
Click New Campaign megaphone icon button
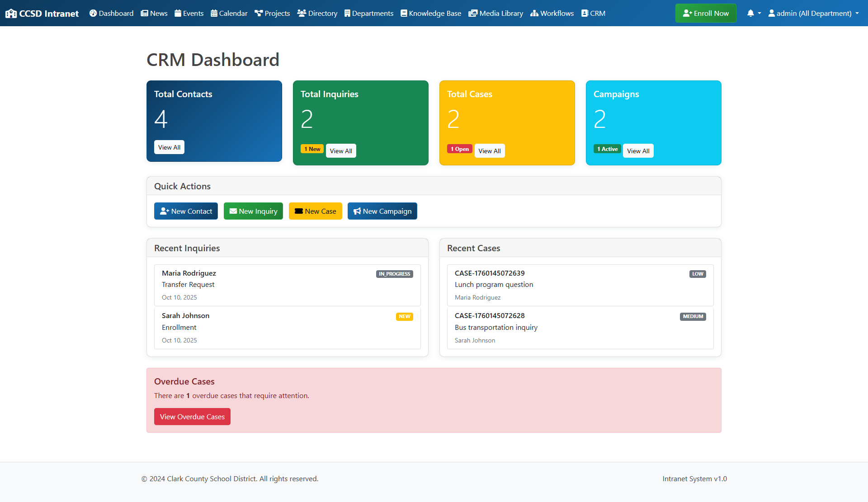pyautogui.click(x=357, y=211)
